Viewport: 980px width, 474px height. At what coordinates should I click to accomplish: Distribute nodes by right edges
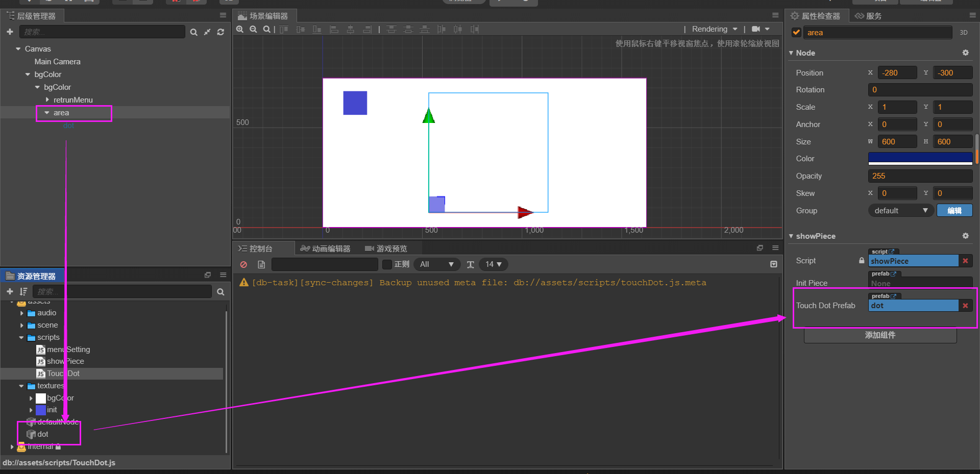point(475,29)
